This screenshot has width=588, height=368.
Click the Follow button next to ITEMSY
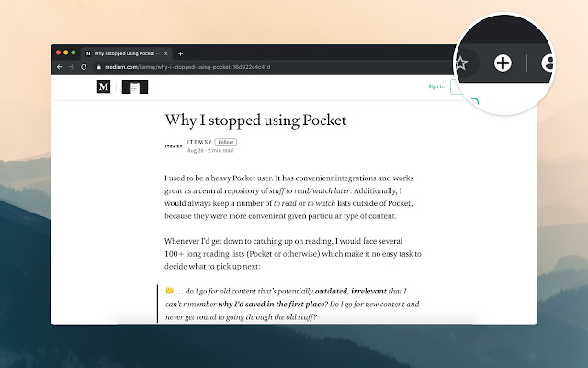[226, 142]
